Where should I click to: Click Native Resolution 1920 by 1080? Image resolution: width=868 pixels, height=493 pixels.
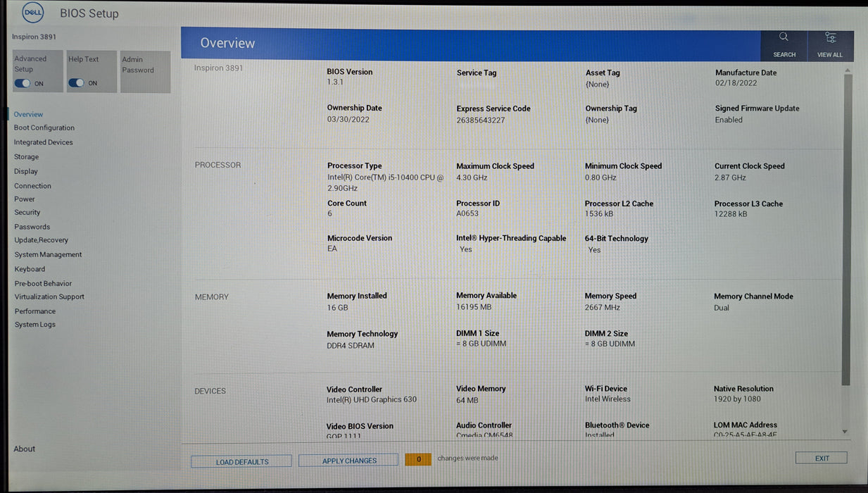click(x=738, y=399)
